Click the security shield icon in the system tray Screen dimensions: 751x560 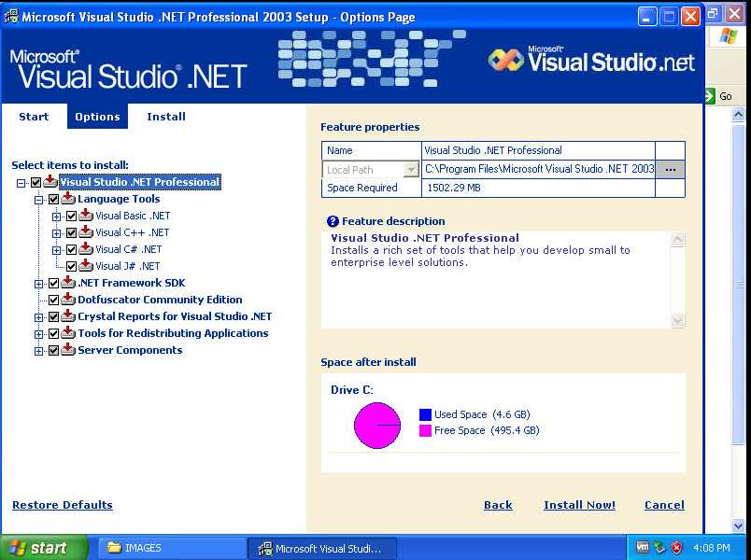point(677,548)
